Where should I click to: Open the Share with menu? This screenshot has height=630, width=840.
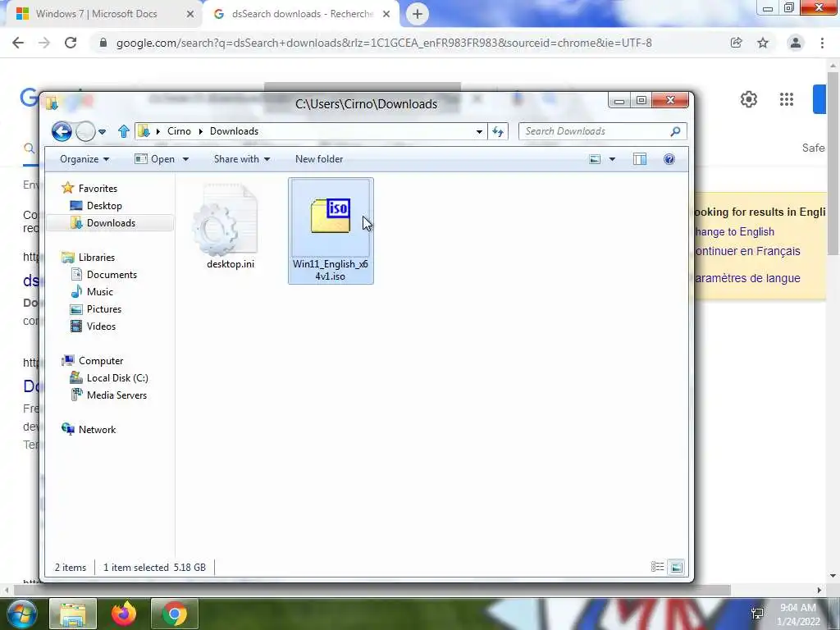click(x=242, y=159)
